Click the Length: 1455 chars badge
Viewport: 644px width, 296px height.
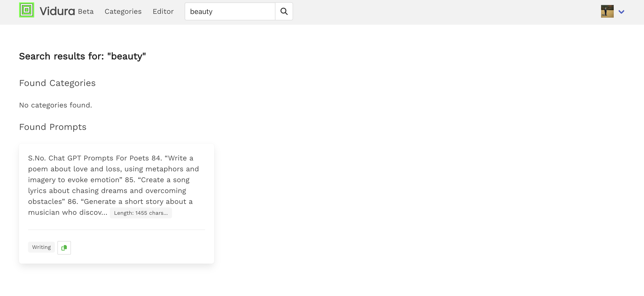click(x=141, y=213)
